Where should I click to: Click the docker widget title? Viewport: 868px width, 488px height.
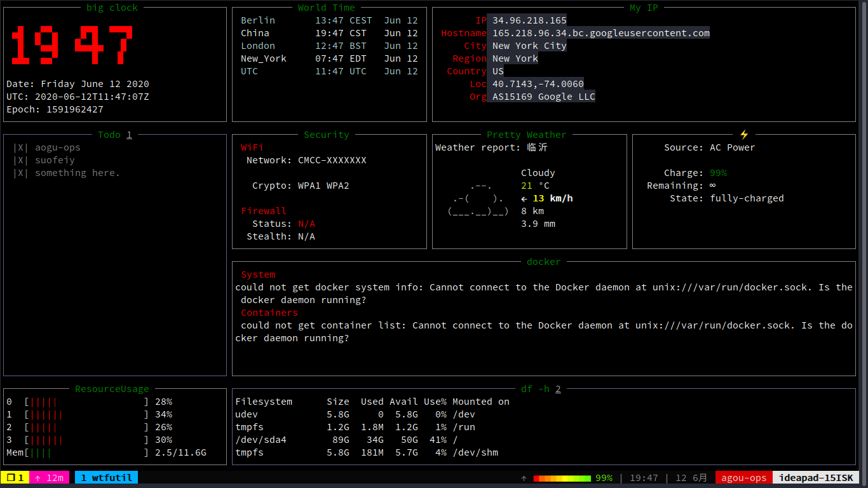[544, 262]
